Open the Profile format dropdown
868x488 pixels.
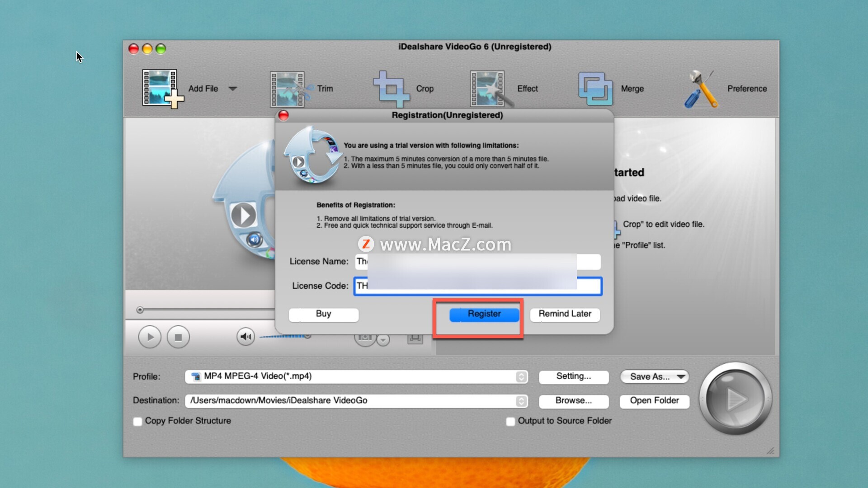click(x=521, y=376)
